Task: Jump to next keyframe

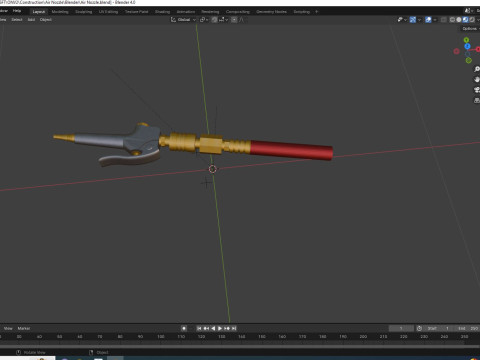Action: pos(227,328)
